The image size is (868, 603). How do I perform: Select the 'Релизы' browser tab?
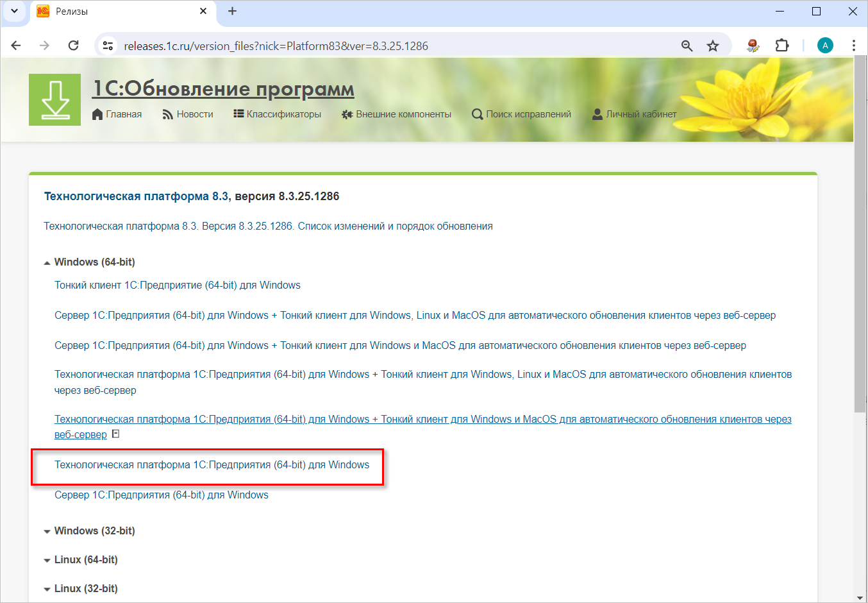123,12
